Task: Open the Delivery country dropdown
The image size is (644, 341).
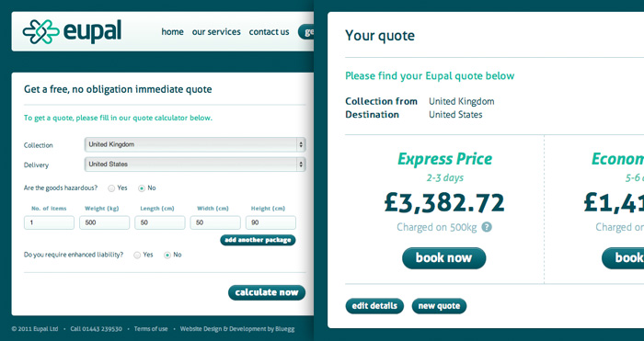Action: click(x=195, y=165)
